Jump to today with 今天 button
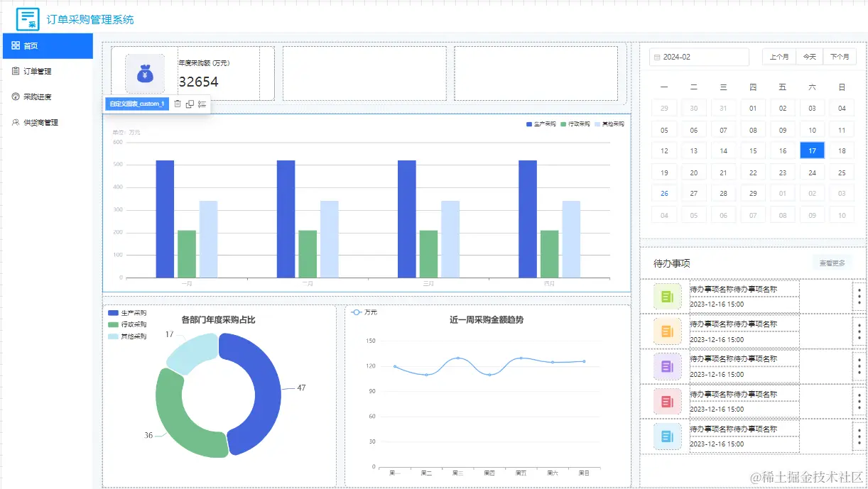 pyautogui.click(x=810, y=57)
